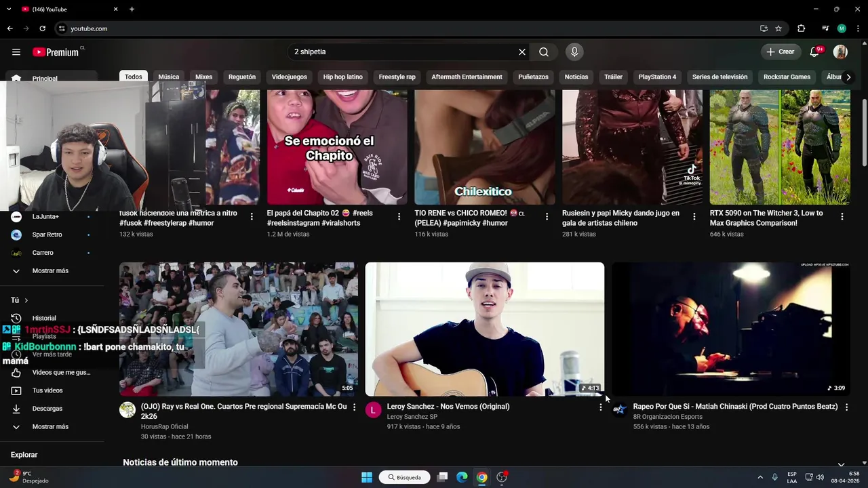
Task: Go to the YouTube Premium home logo
Action: click(x=56, y=52)
